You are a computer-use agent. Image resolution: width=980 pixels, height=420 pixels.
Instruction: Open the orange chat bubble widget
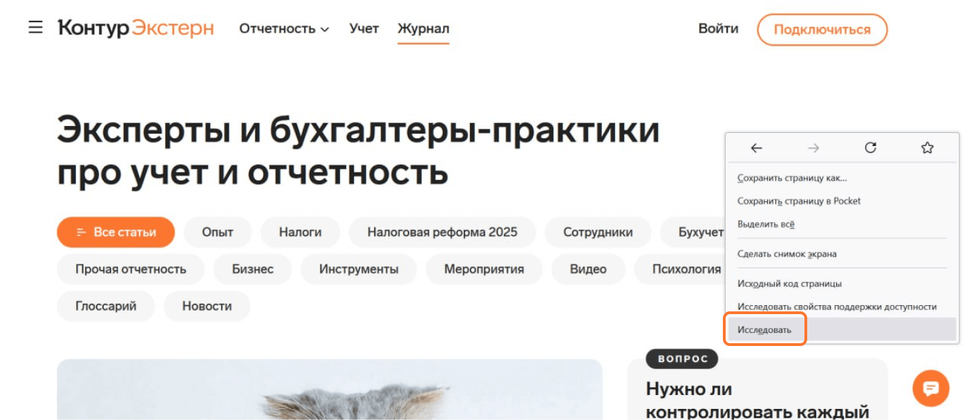[931, 388]
